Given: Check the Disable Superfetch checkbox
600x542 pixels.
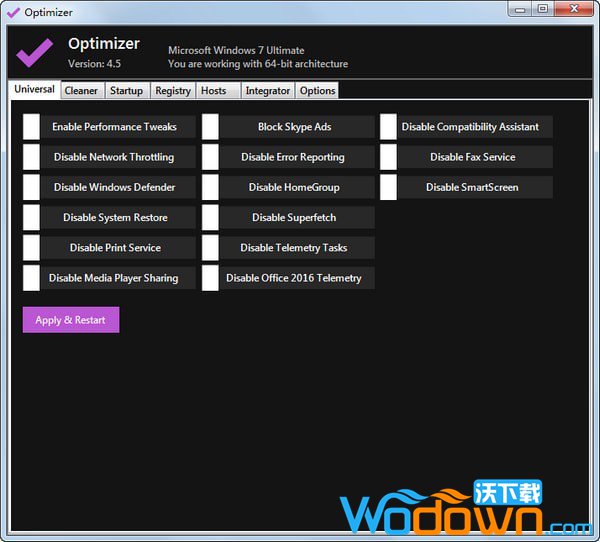Looking at the screenshot, I should coord(210,217).
